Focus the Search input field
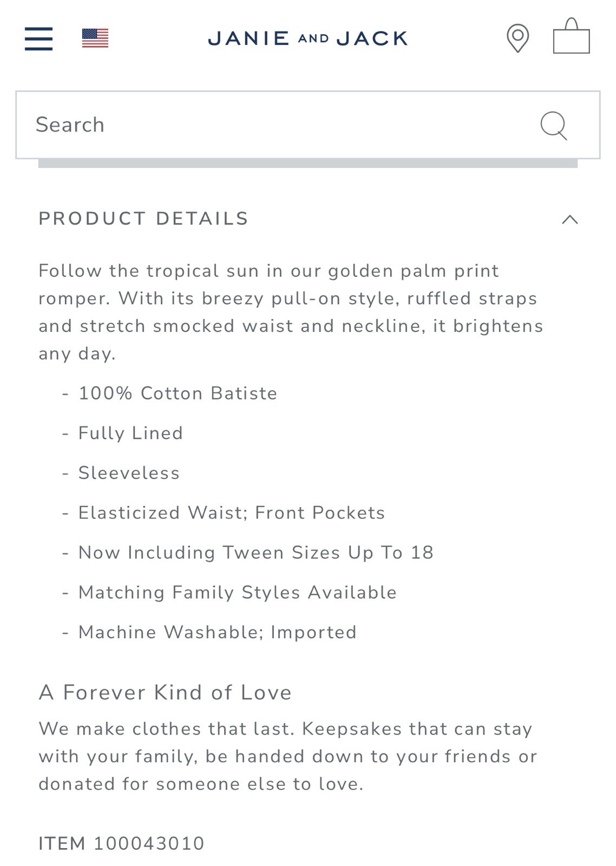616x866 pixels. click(308, 125)
